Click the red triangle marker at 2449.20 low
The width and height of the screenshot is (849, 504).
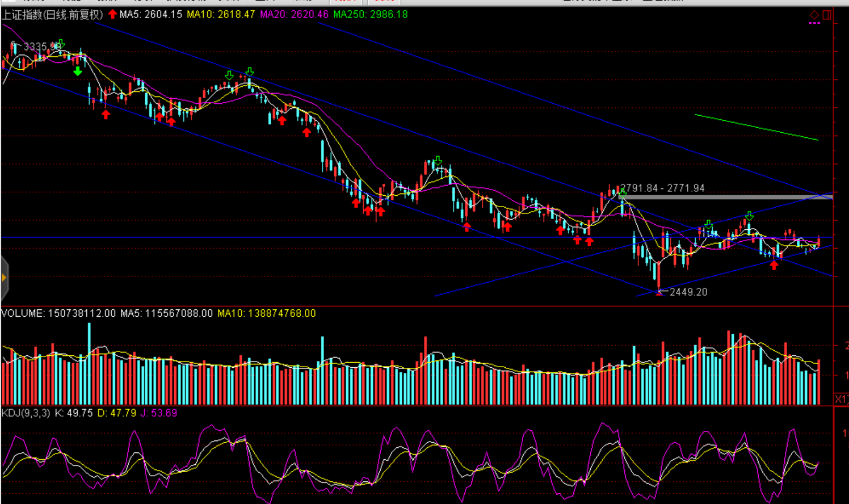[x=659, y=292]
